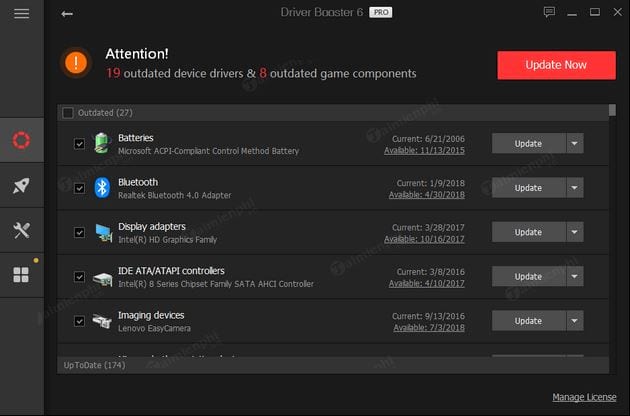Click Current: 3/28/2017 date text
This screenshot has height=416, width=630.
[x=428, y=227]
